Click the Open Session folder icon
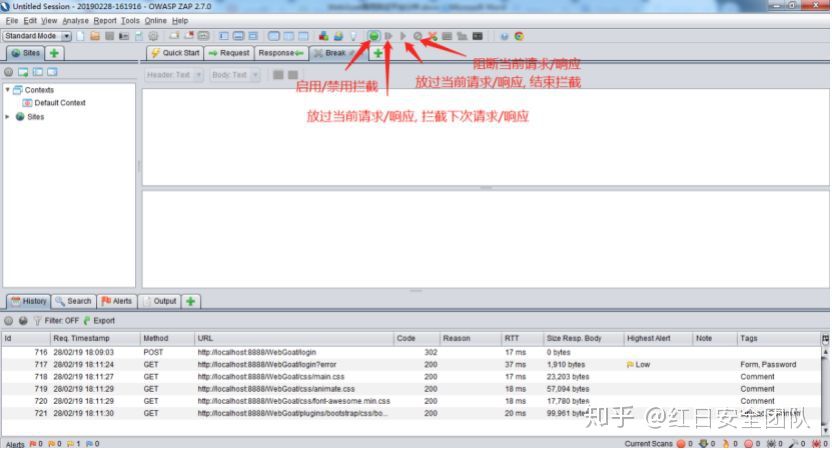Viewport: 832px width, 450px height. point(94,36)
